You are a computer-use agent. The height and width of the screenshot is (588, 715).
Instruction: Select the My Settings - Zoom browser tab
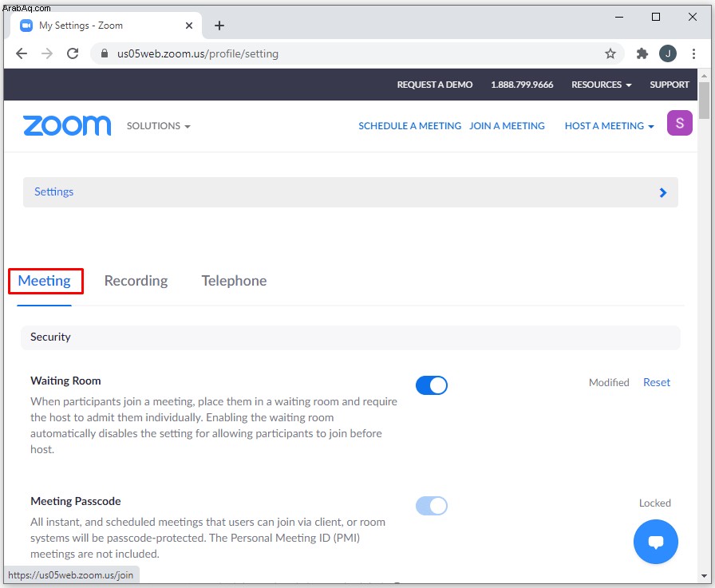point(106,26)
